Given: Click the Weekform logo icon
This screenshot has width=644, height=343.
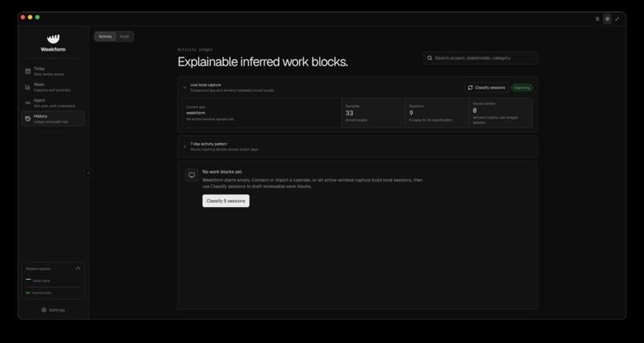Looking at the screenshot, I should 53,38.
